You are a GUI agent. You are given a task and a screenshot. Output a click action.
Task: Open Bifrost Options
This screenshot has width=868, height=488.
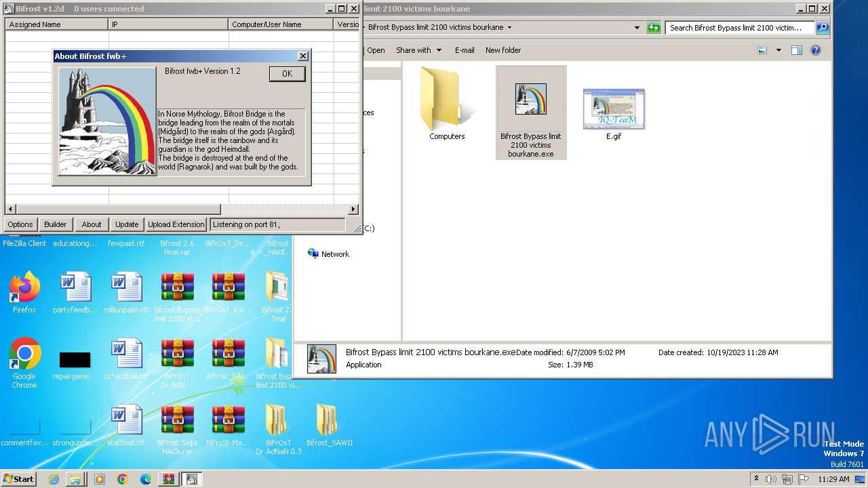tap(20, 224)
